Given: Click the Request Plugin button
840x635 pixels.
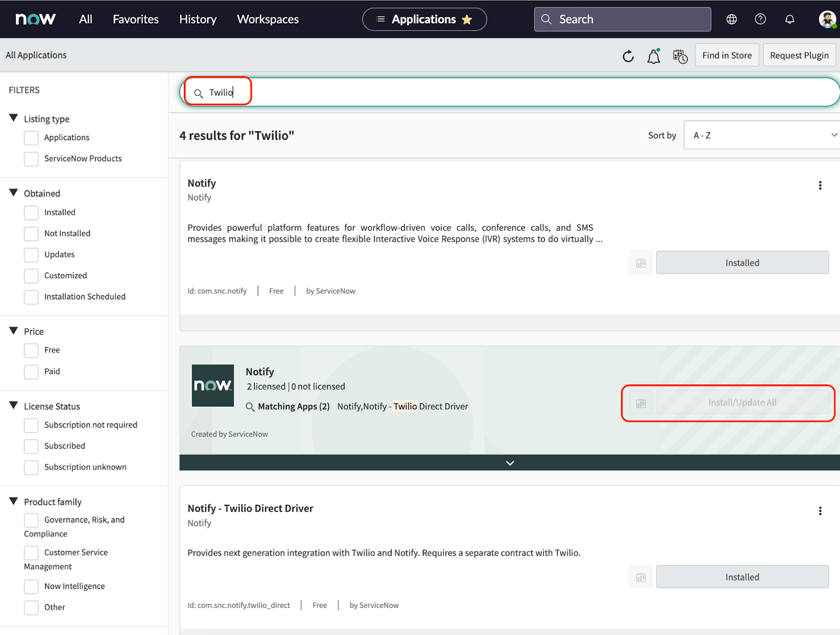Looking at the screenshot, I should pyautogui.click(x=799, y=55).
